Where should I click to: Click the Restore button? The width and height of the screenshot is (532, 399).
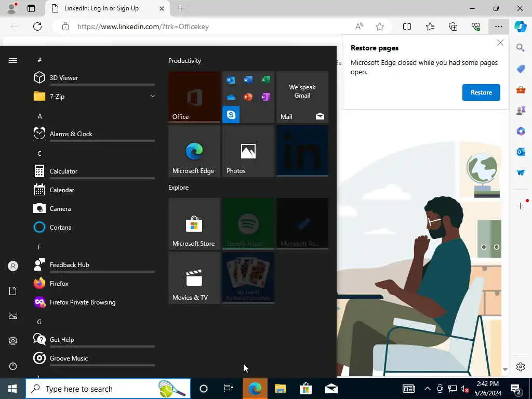tap(481, 92)
